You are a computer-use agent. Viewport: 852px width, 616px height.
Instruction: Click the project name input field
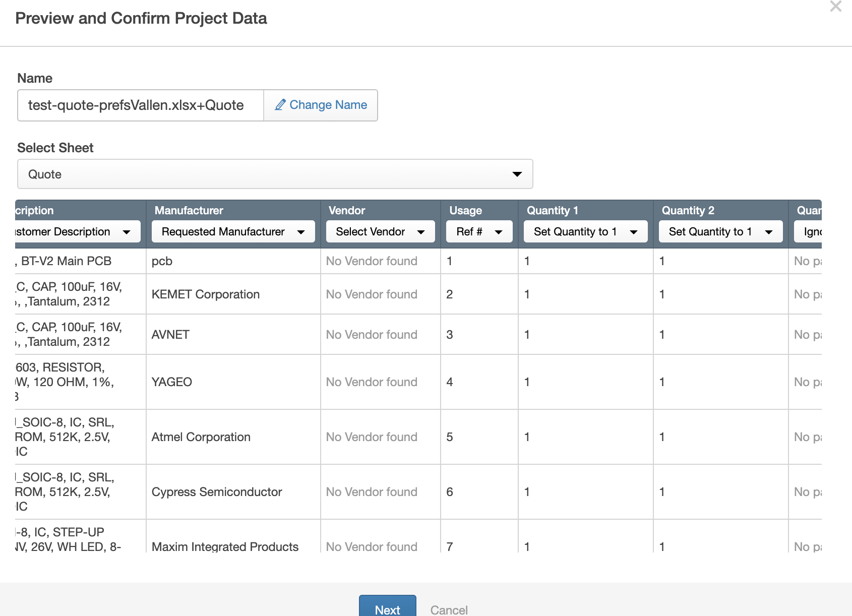point(141,105)
